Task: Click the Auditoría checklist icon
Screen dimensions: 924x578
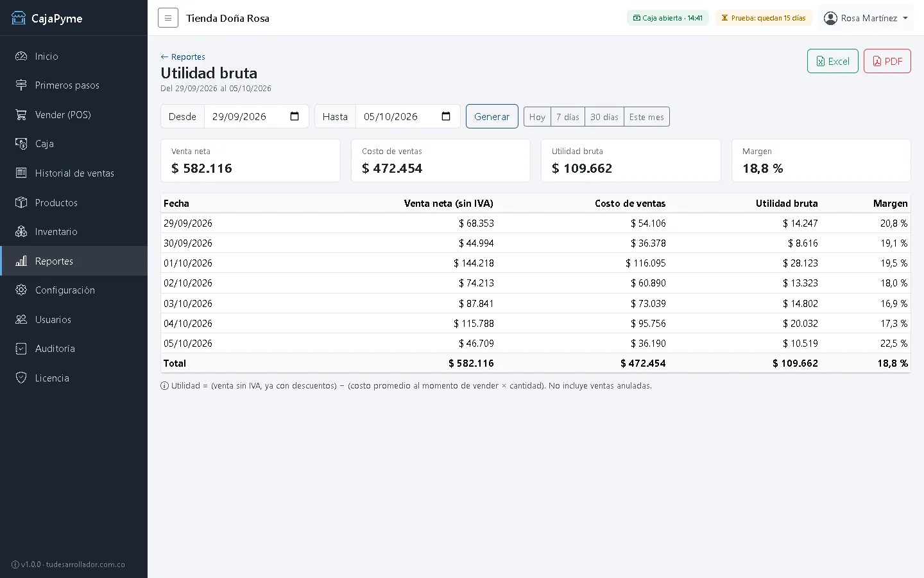Action: [x=21, y=349]
